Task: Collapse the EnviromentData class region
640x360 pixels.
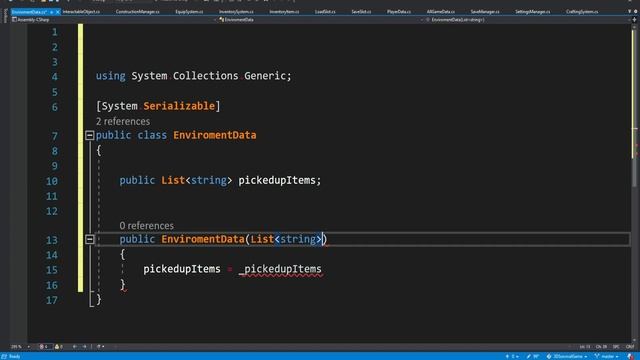Action: point(90,135)
